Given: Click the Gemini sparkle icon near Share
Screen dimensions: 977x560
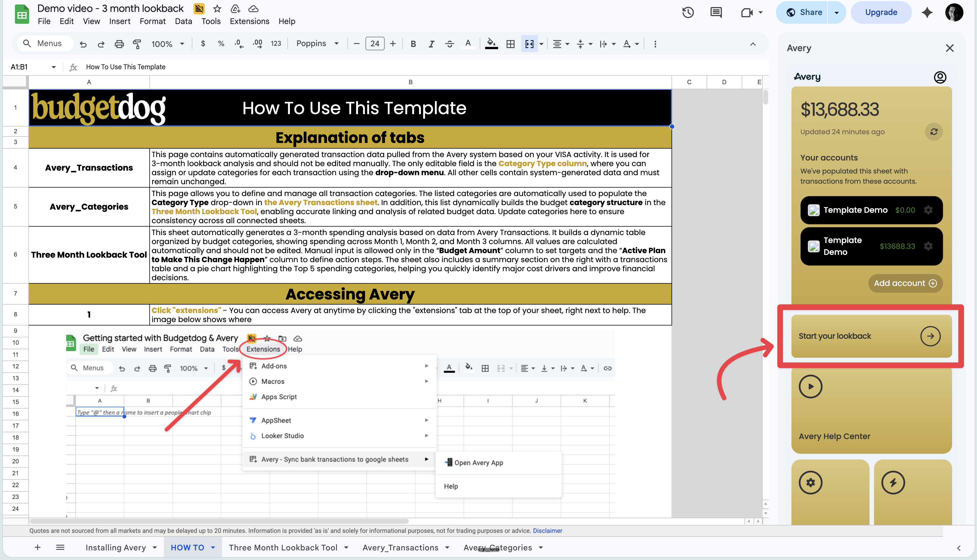Looking at the screenshot, I should click(x=927, y=12).
